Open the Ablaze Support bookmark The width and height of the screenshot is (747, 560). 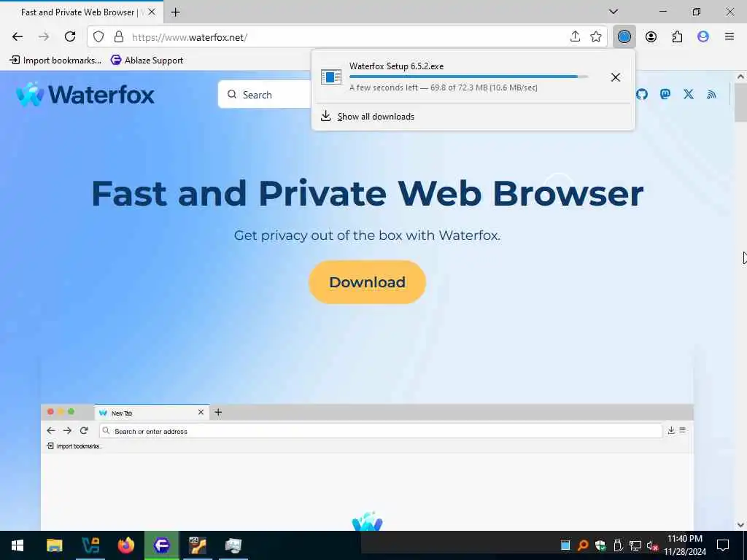147,60
